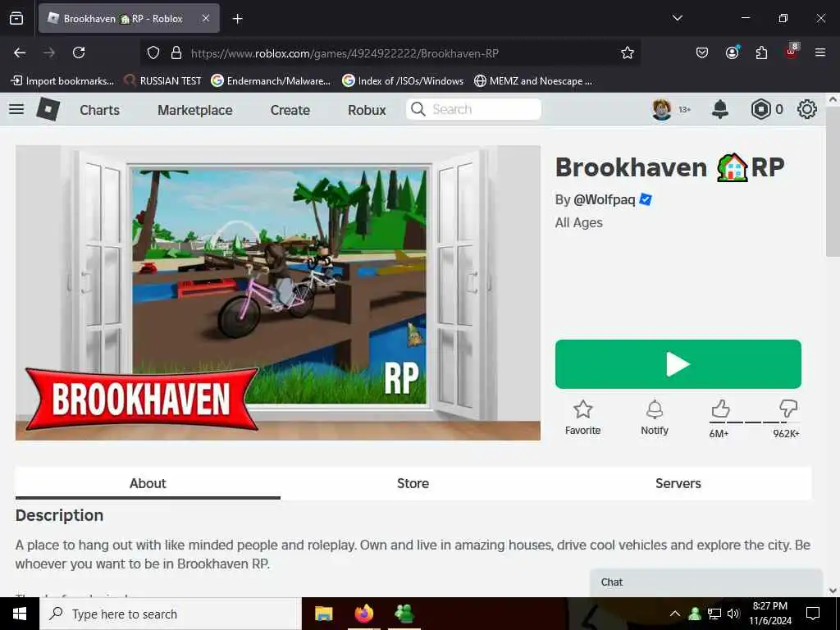Viewport: 840px width, 630px height.
Task: Click Import bookmarks in the bookmarks bar
Action: coord(62,81)
